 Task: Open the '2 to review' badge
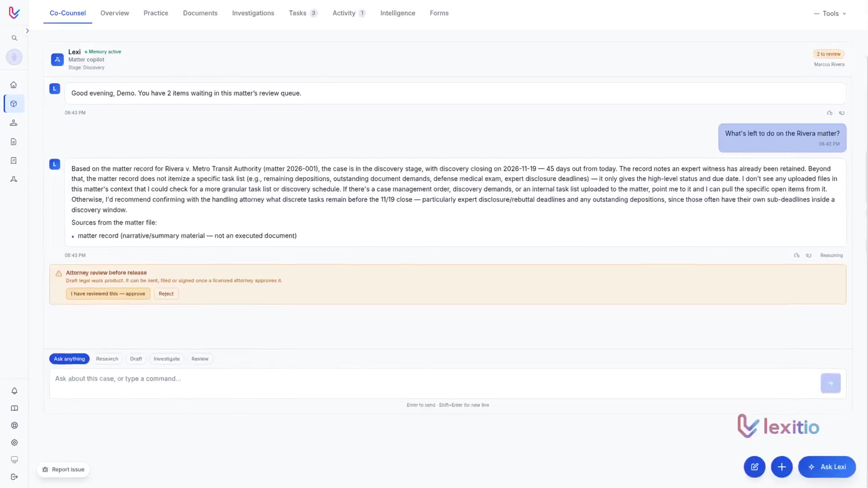829,54
